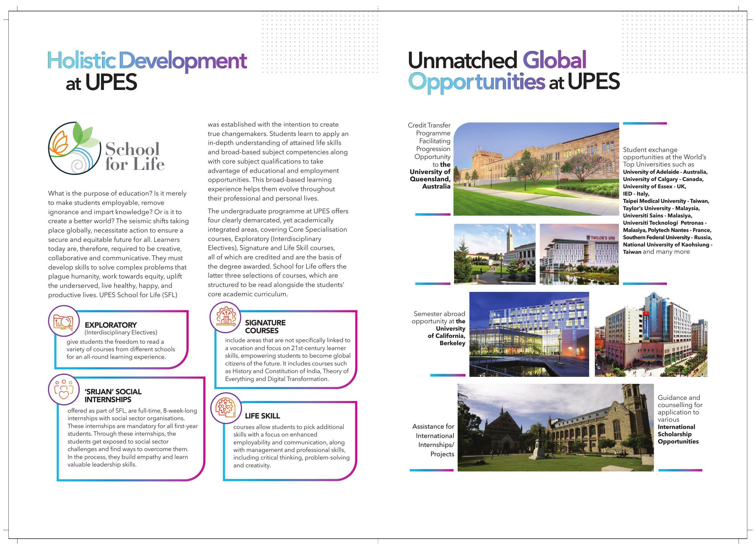Image resolution: width=756 pixels, height=550 pixels.
Task: Click 'Assistance for International Internships/ Projects' caption
Action: 433,440
